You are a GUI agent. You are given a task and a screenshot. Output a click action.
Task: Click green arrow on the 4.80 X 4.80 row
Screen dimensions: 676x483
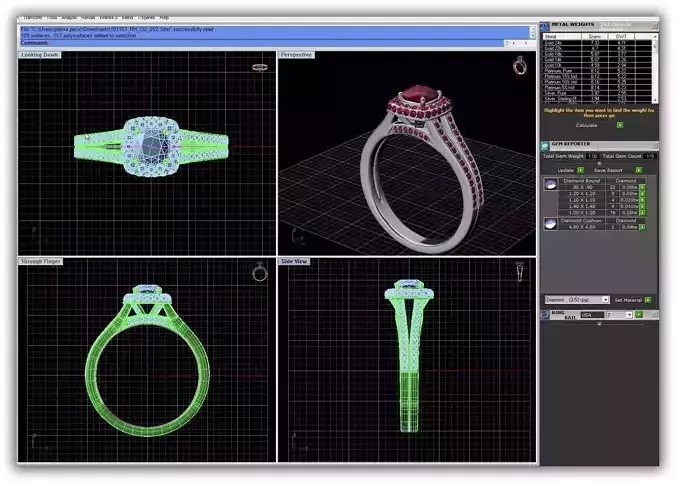point(642,227)
